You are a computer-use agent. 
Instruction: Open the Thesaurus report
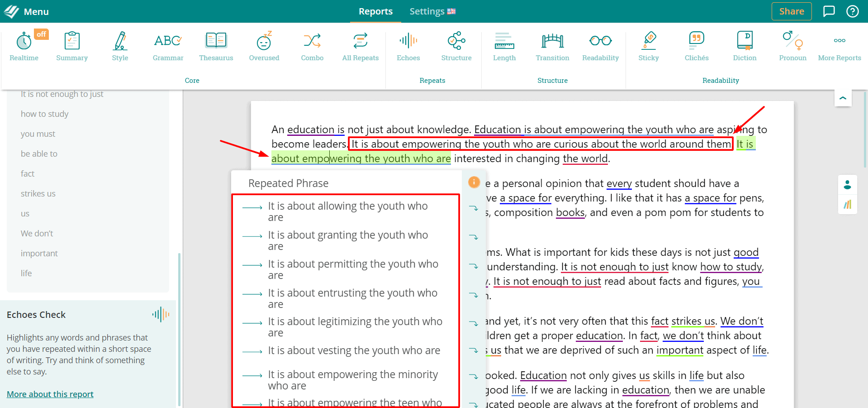click(x=216, y=46)
